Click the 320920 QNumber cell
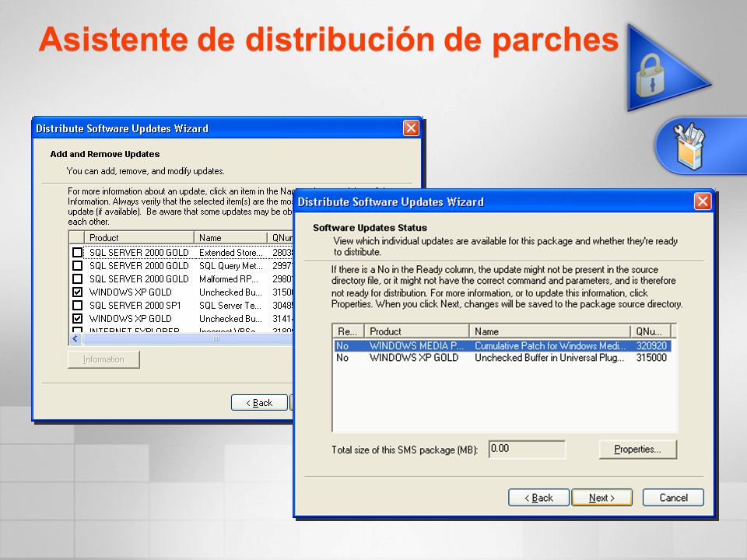 [651, 345]
